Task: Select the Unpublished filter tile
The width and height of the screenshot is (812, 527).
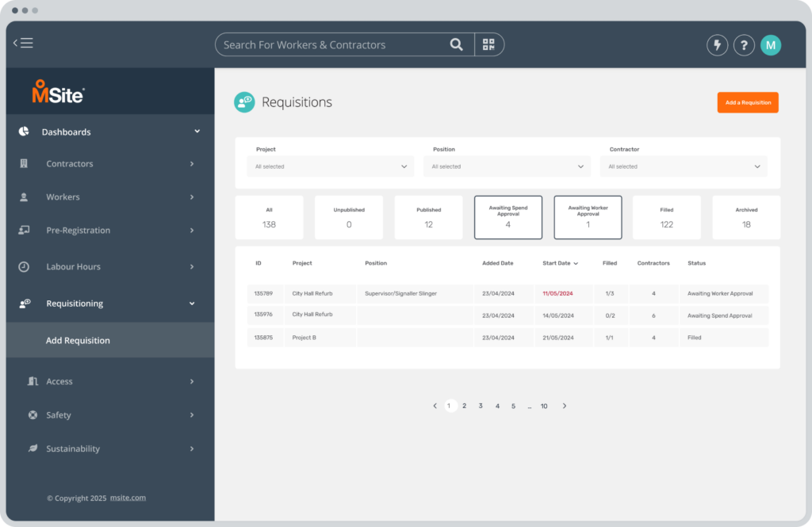Action: [x=349, y=217]
